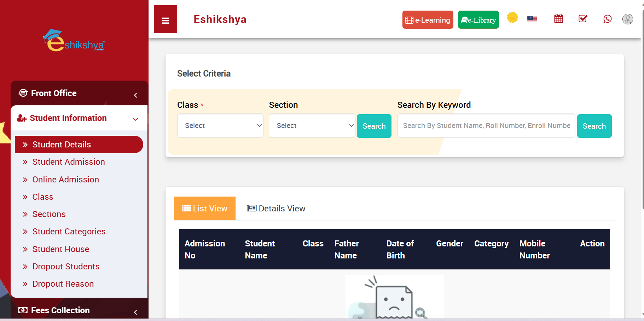The image size is (644, 321).
Task: Go to Student Admission in sidebar
Action: pos(69,162)
